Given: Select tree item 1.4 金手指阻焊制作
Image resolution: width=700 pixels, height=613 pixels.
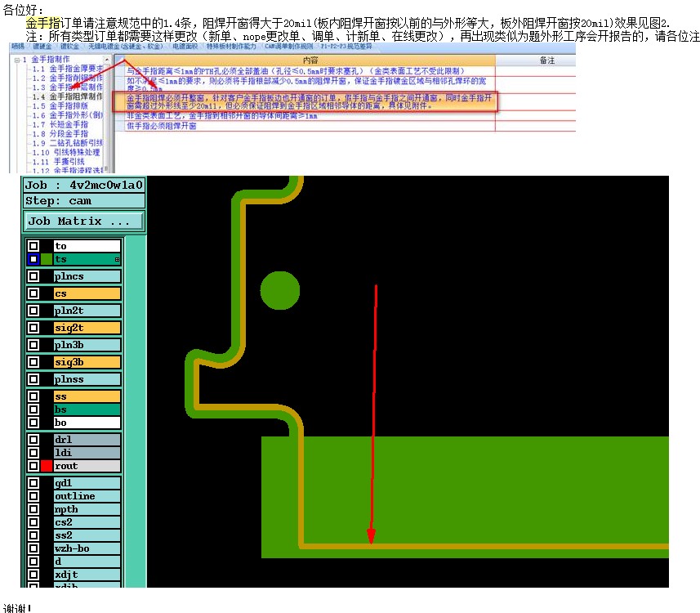Looking at the screenshot, I should click(x=68, y=96).
